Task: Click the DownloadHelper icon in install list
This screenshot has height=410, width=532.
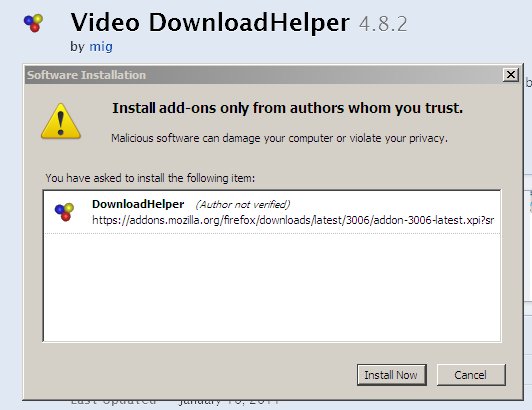Action: [64, 212]
